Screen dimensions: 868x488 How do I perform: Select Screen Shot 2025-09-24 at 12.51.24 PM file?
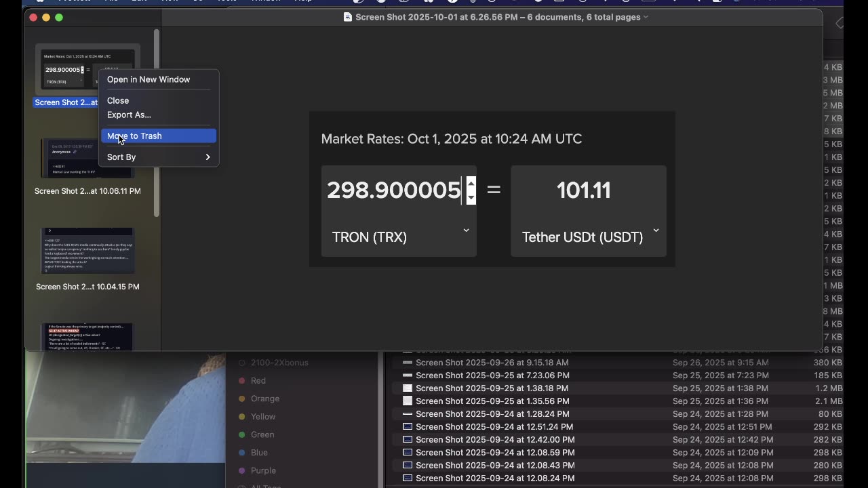494,427
